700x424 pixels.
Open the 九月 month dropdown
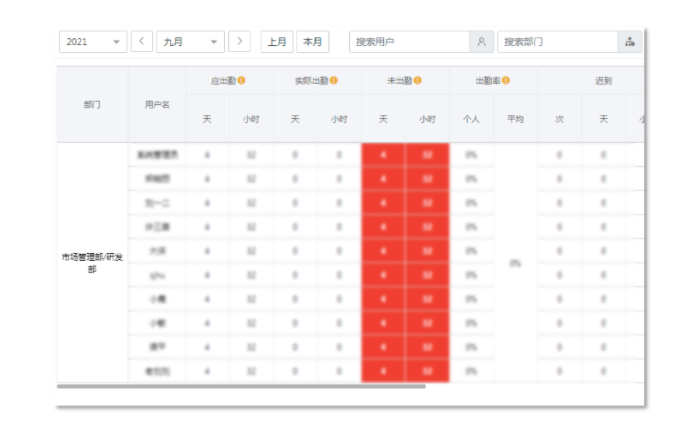coord(190,42)
